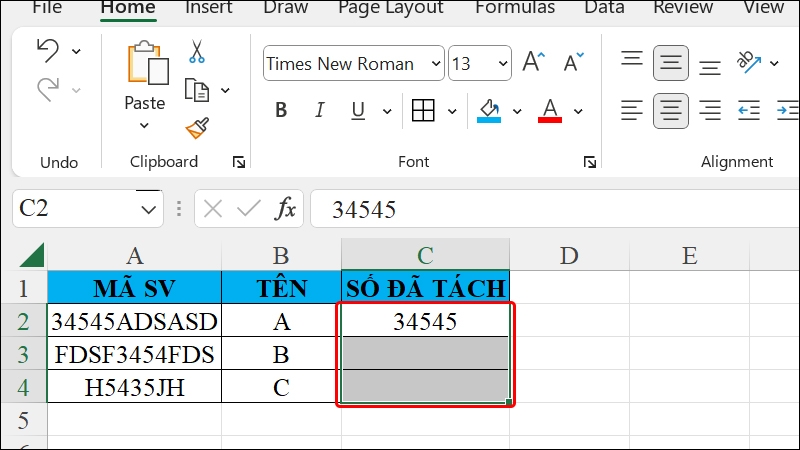Open the Font Color palette arrow
Viewport: 800px width, 450px height.
click(x=578, y=111)
